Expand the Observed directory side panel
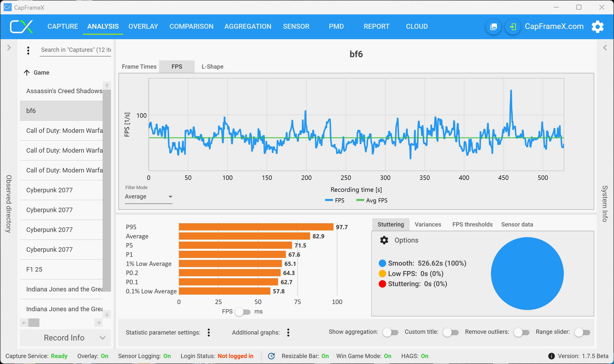This screenshot has width=614, height=364. (9, 48)
